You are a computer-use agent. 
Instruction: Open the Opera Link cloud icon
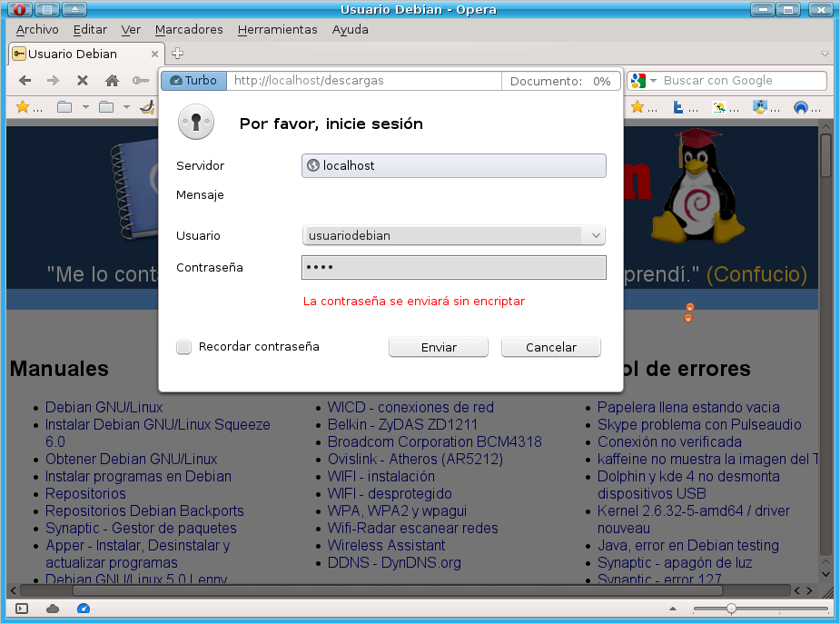pos(53,609)
